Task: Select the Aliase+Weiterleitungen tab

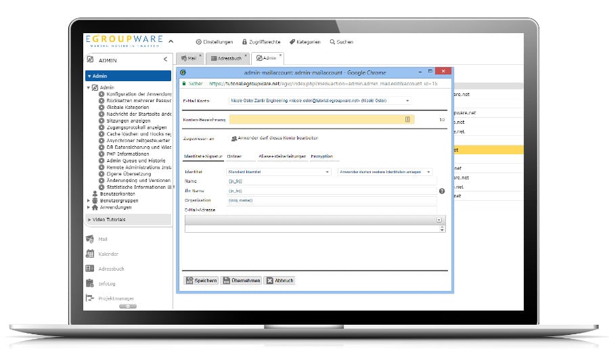Action: tap(282, 156)
